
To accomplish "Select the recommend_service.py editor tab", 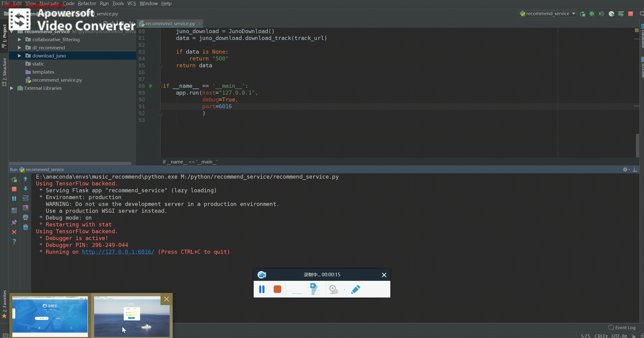I will (170, 24).
